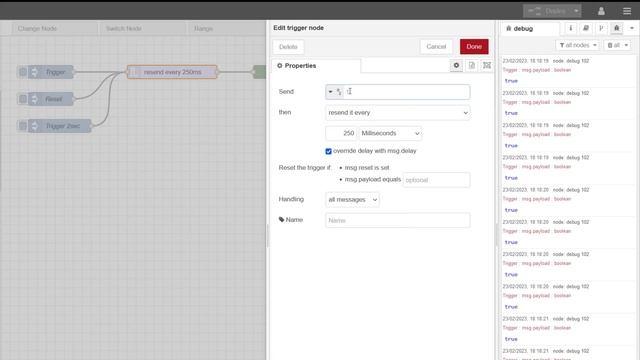
Task: Cancel the trigger node edit
Action: coord(436,47)
